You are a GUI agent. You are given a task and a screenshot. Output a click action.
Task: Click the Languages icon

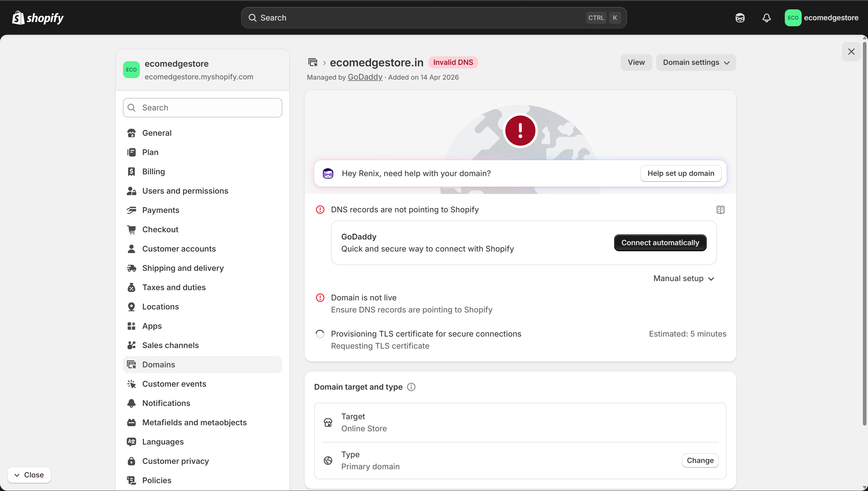[x=131, y=442]
